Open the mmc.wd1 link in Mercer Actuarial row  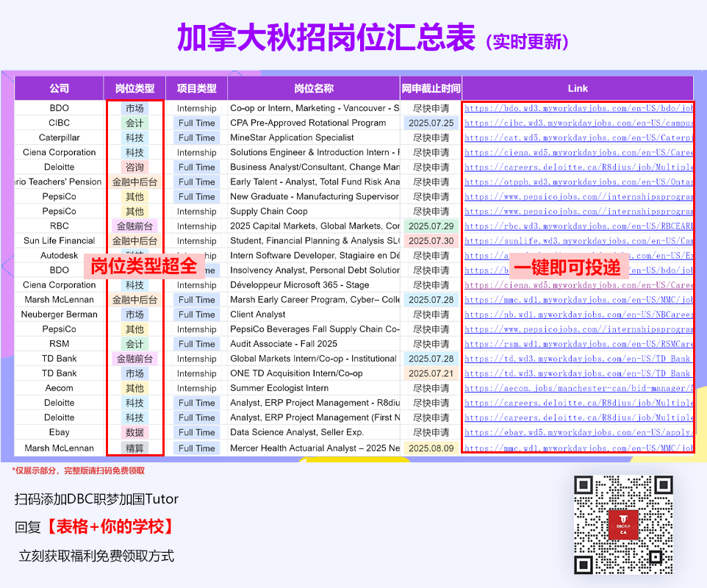(x=578, y=448)
